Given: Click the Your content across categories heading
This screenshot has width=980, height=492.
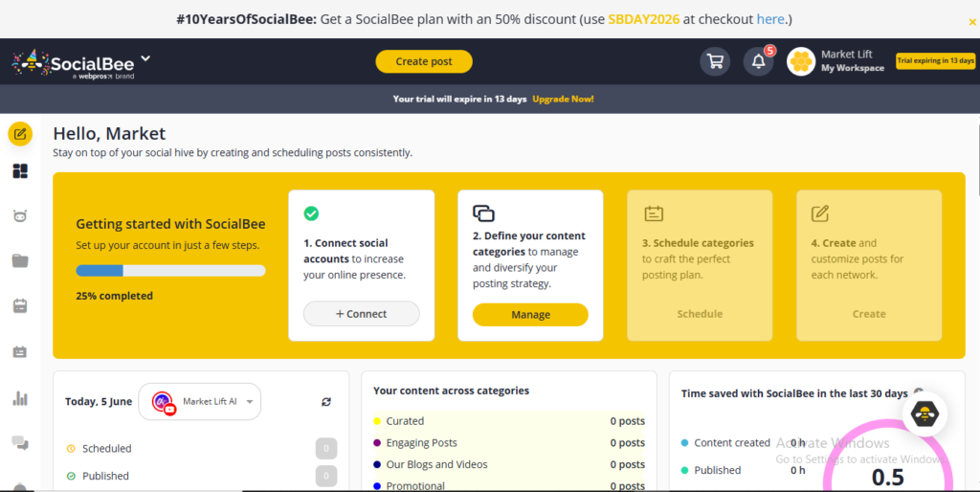Looking at the screenshot, I should (451, 391).
